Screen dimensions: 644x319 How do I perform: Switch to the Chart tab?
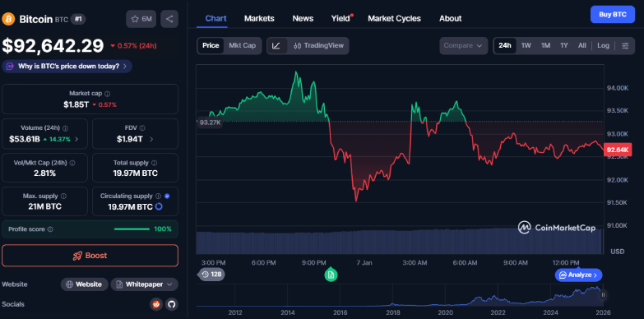[x=215, y=18]
